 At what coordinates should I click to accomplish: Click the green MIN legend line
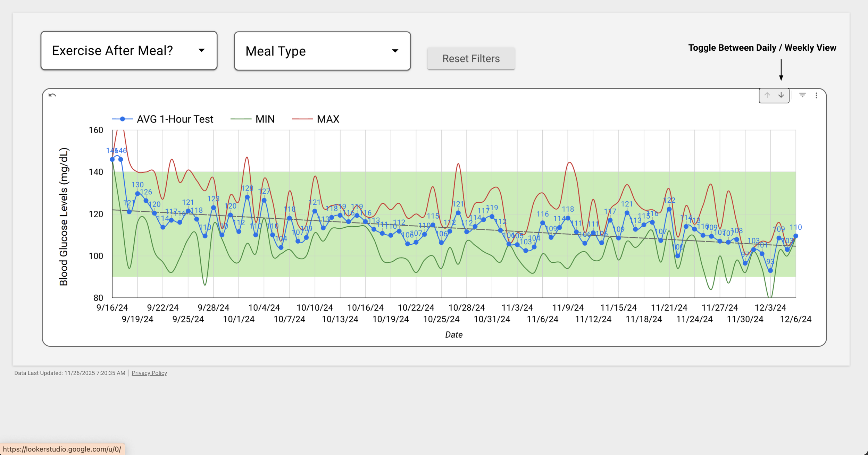click(241, 119)
